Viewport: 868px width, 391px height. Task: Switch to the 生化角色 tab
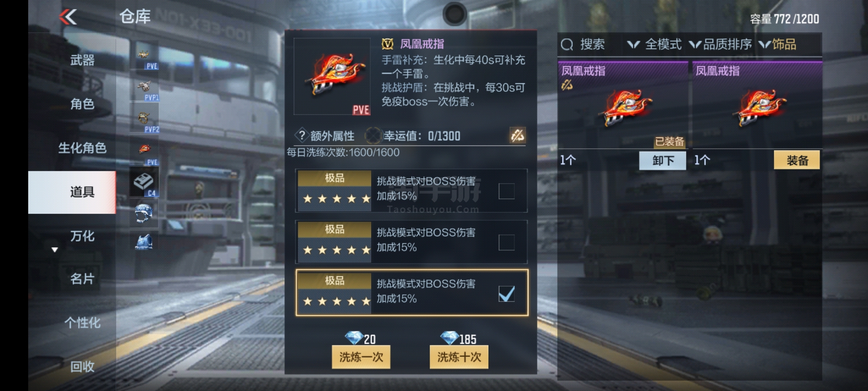click(82, 148)
